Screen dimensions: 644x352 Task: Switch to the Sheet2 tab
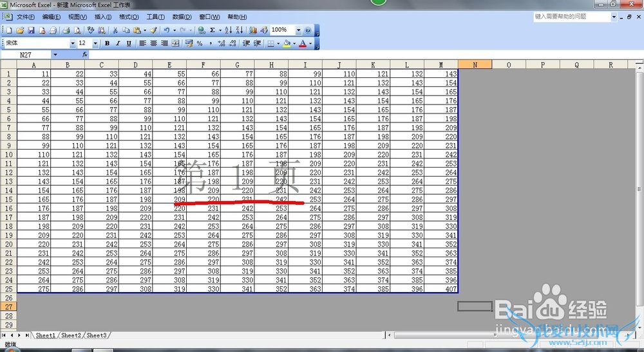tap(71, 335)
